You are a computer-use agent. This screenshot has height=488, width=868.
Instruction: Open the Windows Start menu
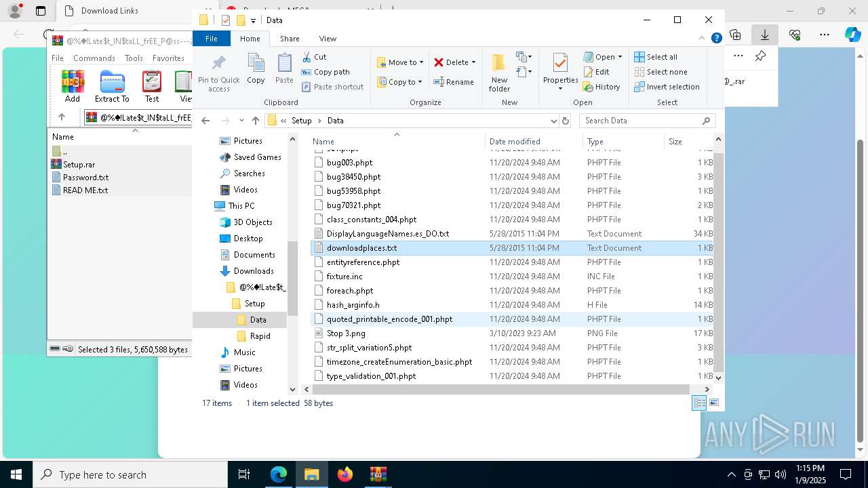[16, 474]
